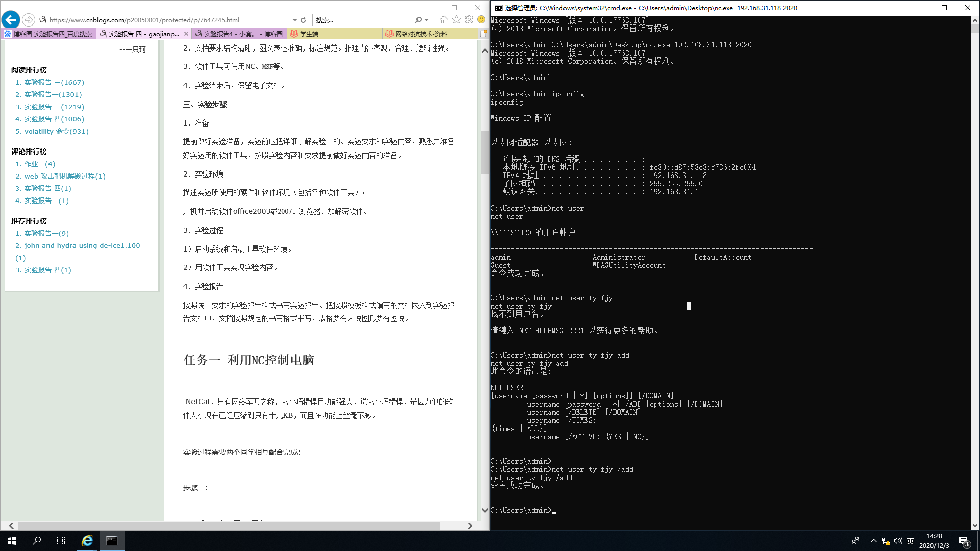Click the search magnifier in IE search box
980x551 pixels.
click(419, 20)
